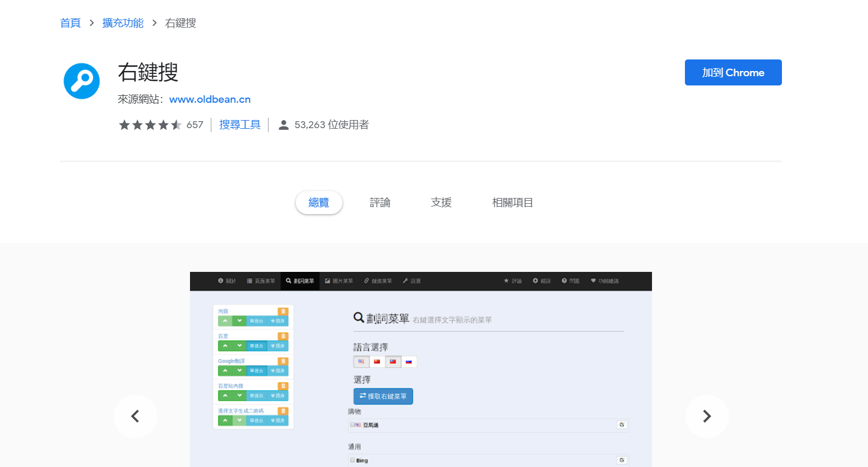
Task: Click the user count person icon
Action: 284,125
